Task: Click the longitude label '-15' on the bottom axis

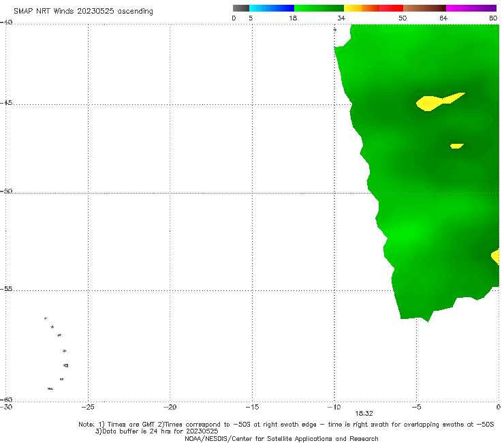Action: [x=252, y=407]
